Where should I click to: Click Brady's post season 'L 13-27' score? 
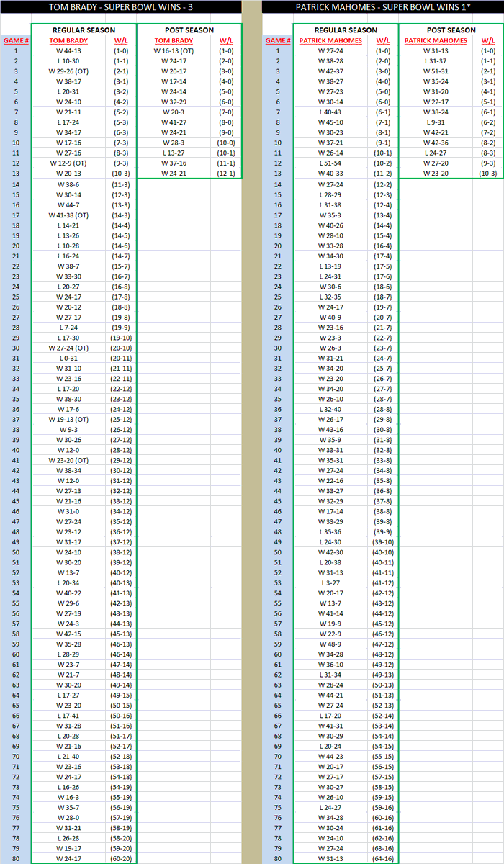(174, 153)
